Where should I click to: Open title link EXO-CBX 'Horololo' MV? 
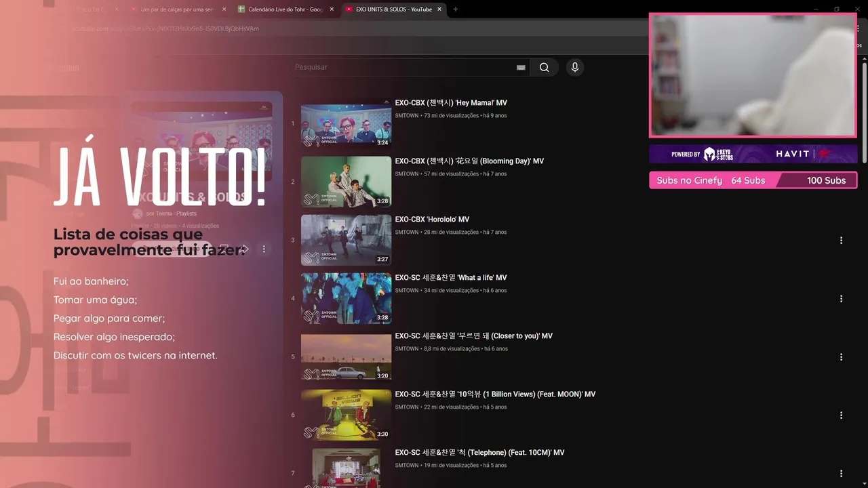[x=432, y=220]
